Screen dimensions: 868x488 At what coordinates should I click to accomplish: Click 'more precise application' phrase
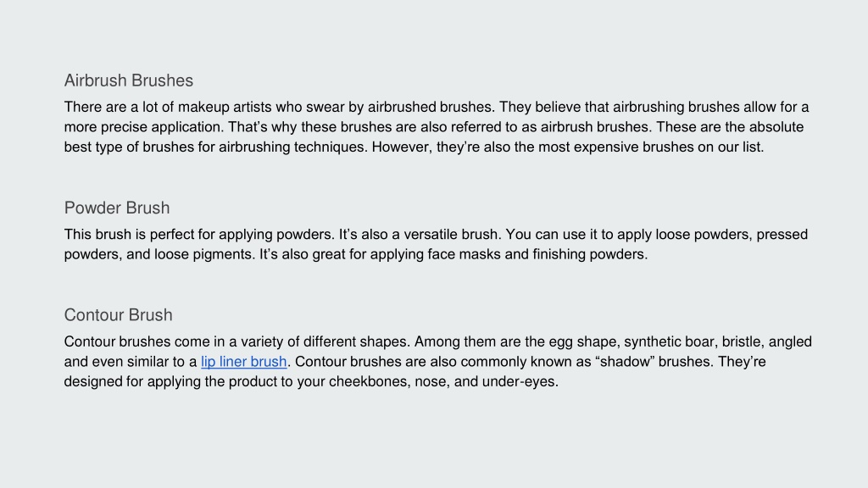pyautogui.click(x=143, y=127)
